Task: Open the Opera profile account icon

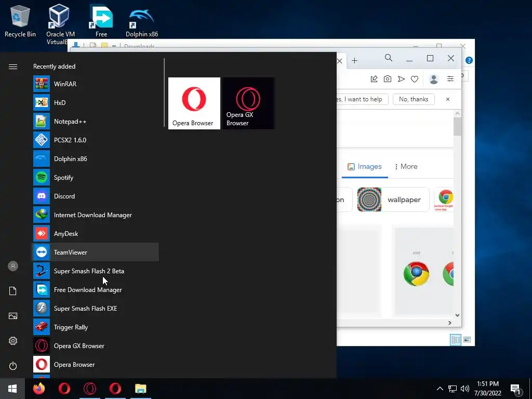Action: (434, 79)
